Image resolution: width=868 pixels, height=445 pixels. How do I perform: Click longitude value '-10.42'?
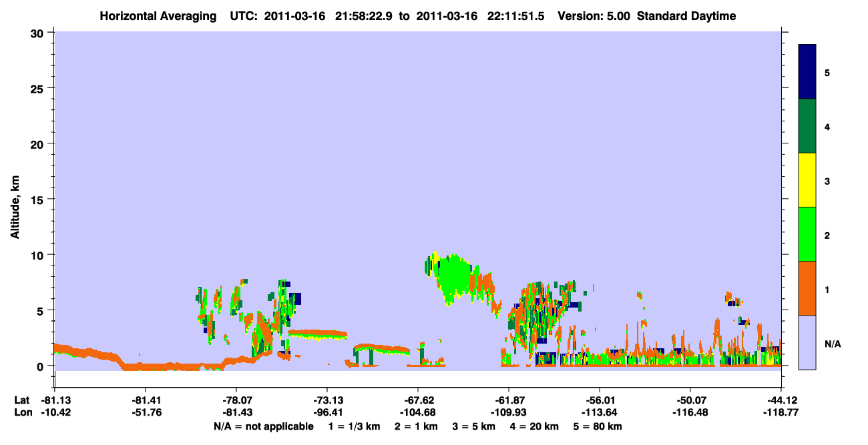54,413
